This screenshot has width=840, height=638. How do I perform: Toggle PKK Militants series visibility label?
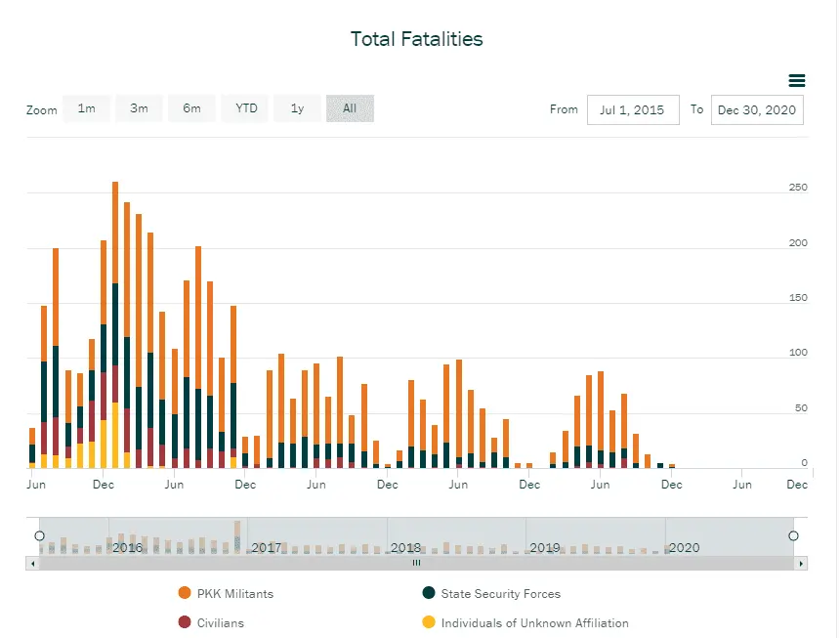pyautogui.click(x=235, y=593)
